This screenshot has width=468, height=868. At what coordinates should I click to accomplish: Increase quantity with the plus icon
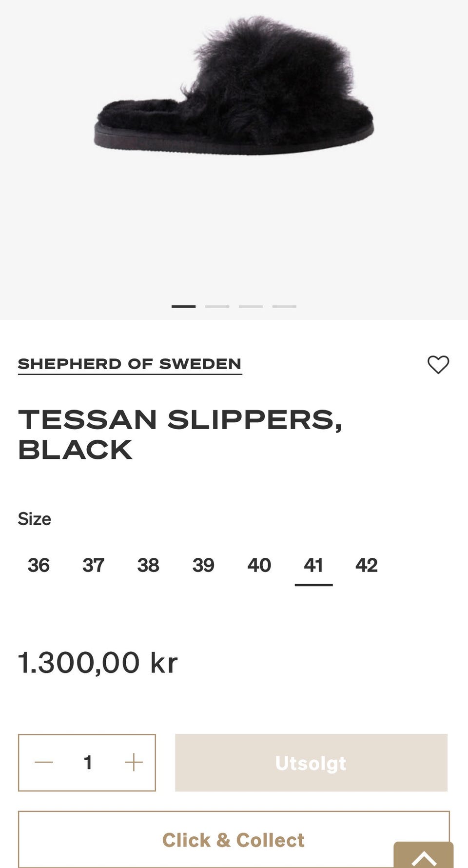[133, 762]
